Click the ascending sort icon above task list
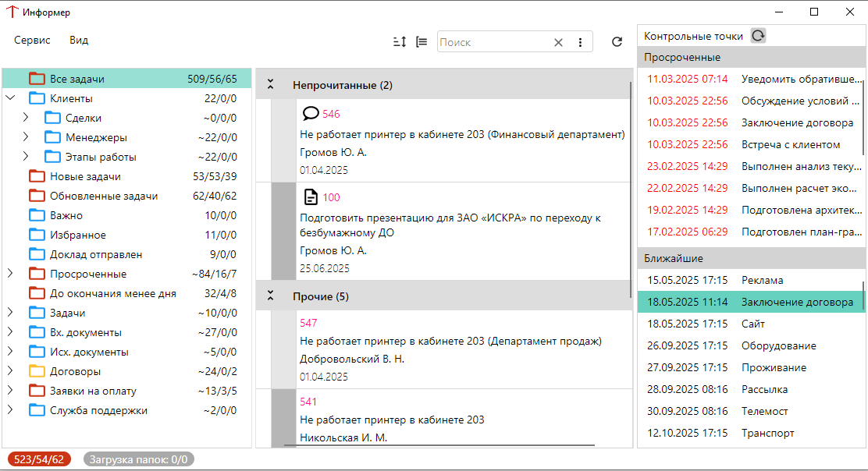The image size is (868, 471). (399, 41)
